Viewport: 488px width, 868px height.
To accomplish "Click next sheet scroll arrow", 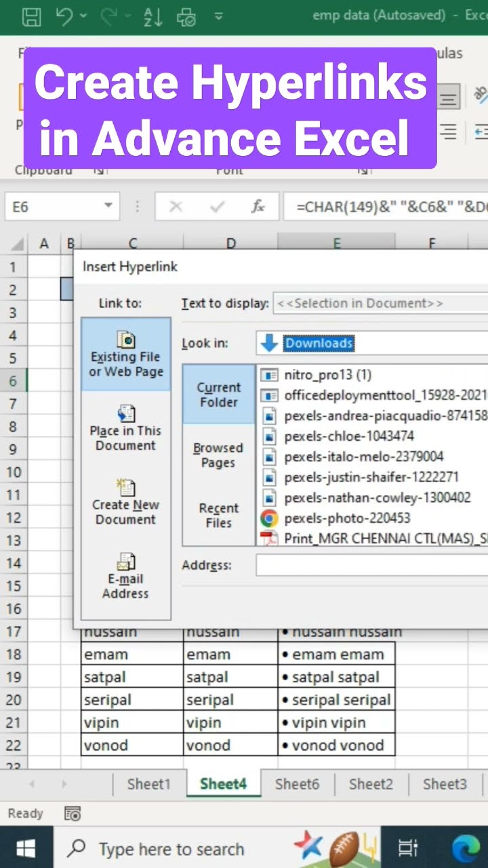I will [64, 785].
